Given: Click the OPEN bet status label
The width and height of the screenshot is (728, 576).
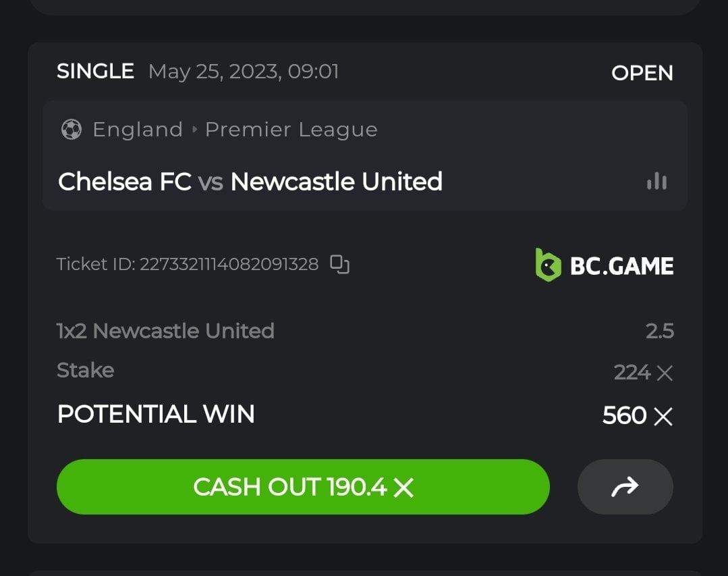Looking at the screenshot, I should pos(642,73).
